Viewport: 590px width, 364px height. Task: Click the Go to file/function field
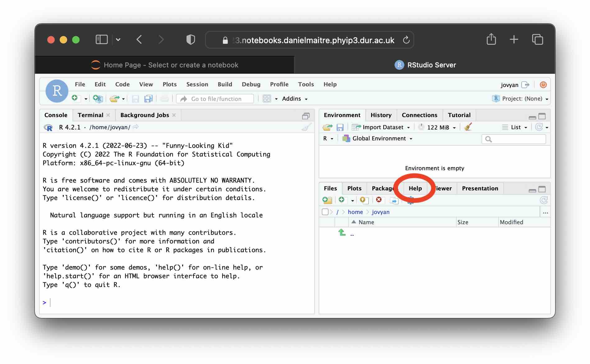tap(216, 99)
